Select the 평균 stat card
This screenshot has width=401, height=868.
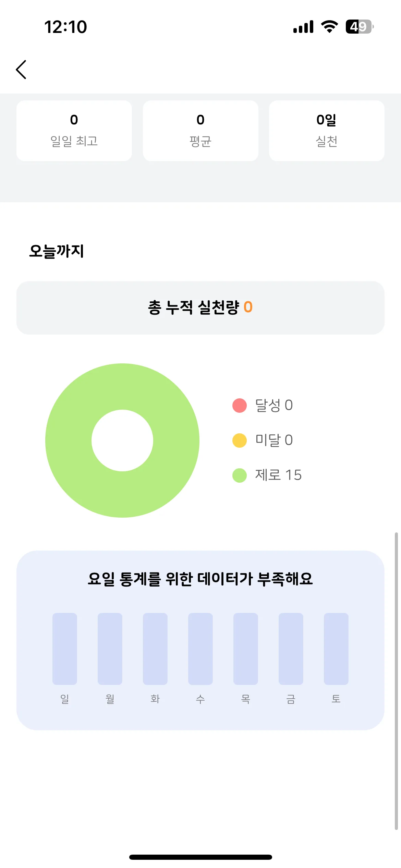(x=200, y=131)
